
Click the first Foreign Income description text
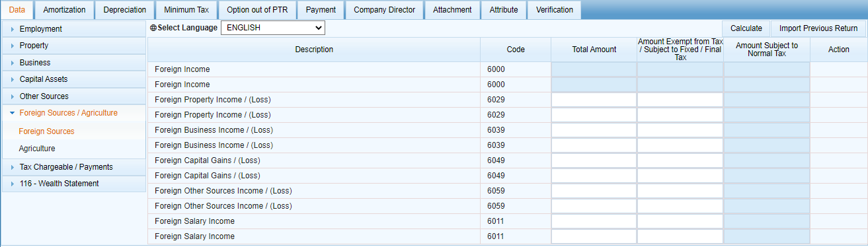182,69
